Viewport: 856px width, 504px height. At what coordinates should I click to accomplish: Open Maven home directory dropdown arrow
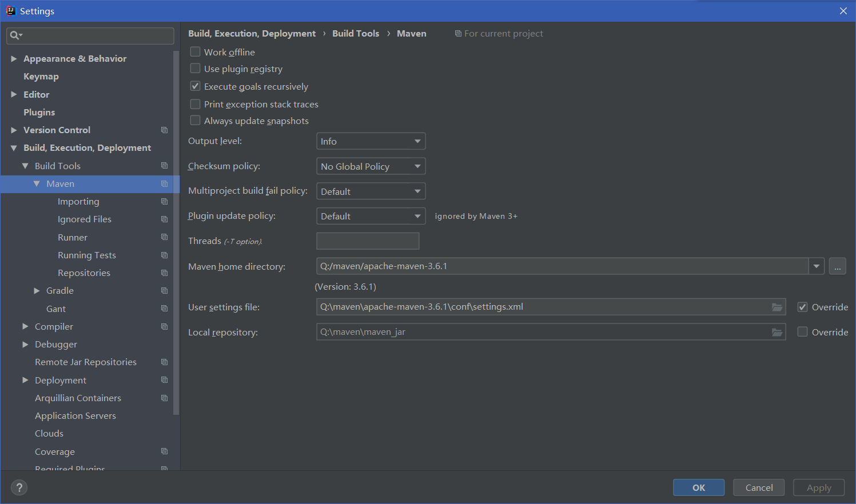[x=816, y=266]
